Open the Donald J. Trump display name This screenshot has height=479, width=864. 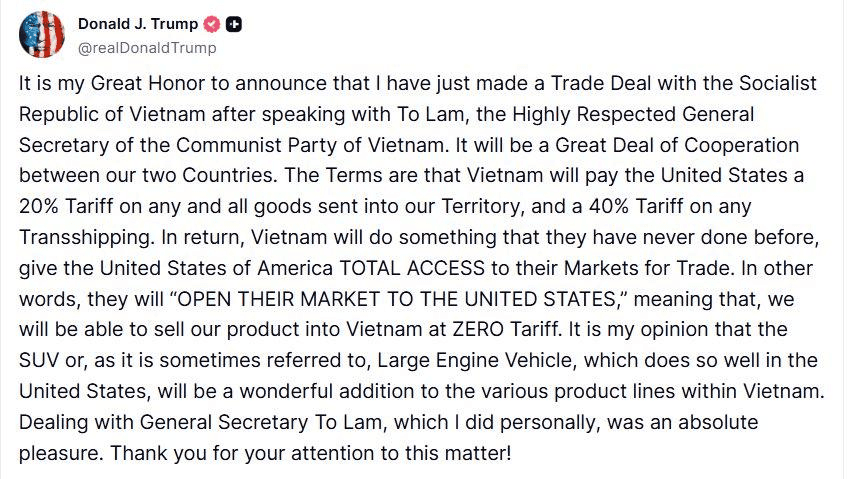(x=138, y=24)
